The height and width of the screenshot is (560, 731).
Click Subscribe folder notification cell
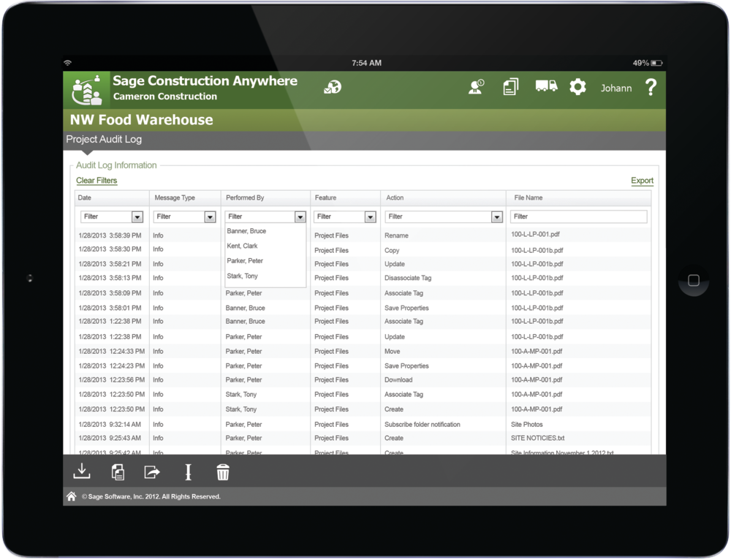[422, 424]
